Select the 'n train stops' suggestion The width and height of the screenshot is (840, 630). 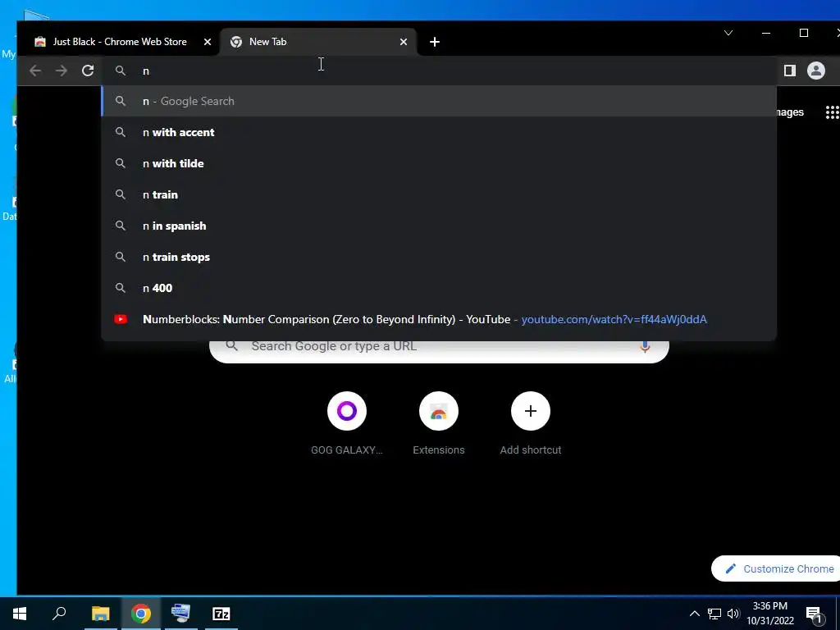439,257
